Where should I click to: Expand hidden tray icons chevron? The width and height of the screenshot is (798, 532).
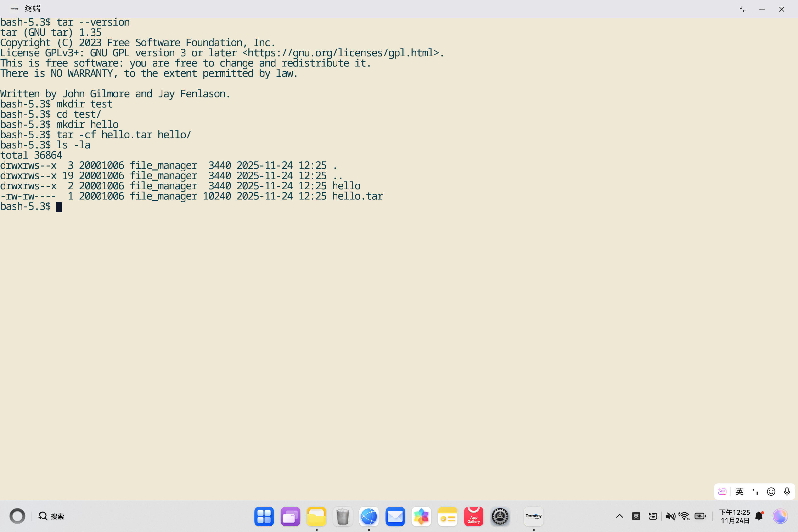619,516
